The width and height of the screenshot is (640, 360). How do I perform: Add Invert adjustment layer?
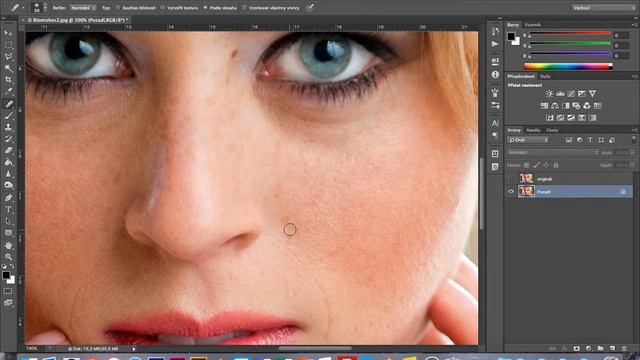pyautogui.click(x=550, y=118)
